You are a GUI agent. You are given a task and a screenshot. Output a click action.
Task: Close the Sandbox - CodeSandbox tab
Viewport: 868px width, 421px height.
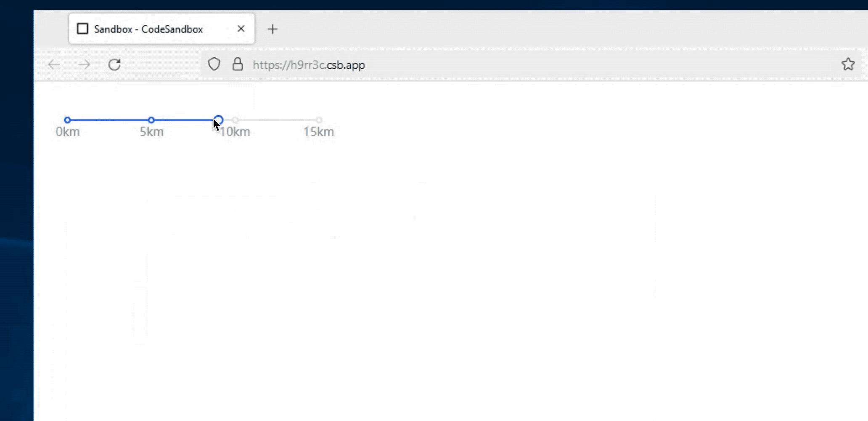coord(241,28)
